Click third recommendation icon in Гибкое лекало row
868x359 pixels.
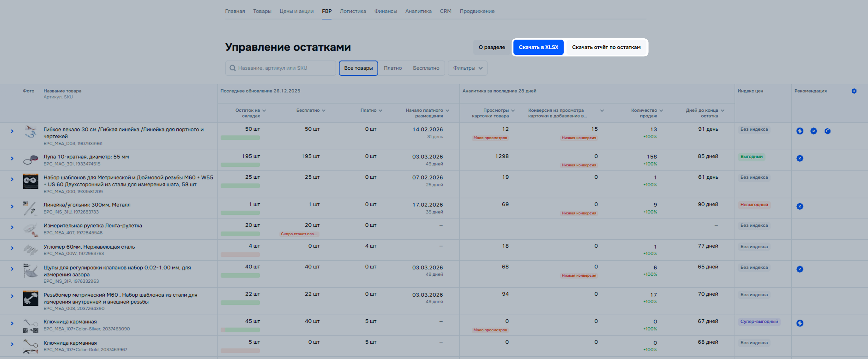click(827, 131)
